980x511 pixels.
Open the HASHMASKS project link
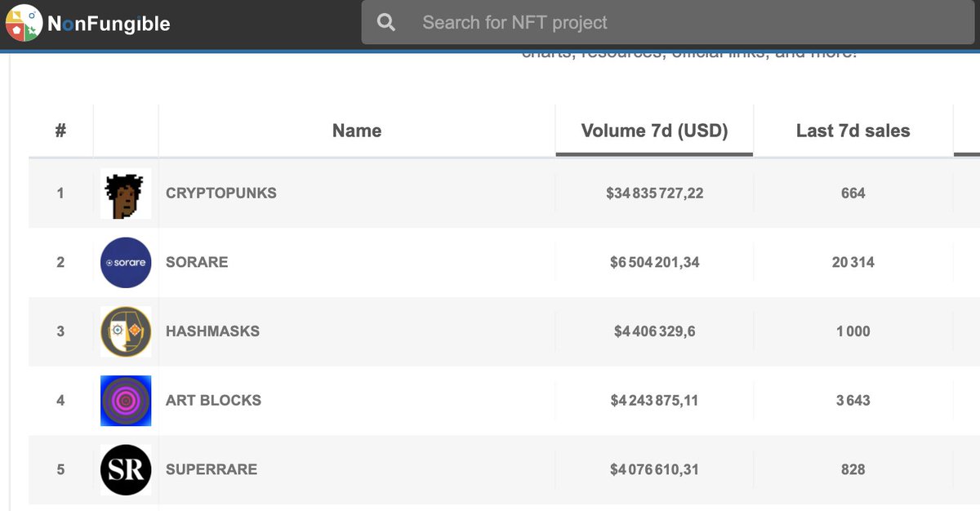pos(212,331)
